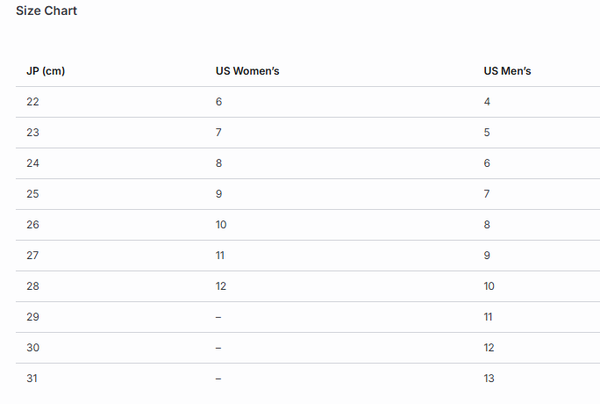Viewport: 600px width, 404px height.
Task: Select the JP 26 cm cell
Action: [33, 225]
